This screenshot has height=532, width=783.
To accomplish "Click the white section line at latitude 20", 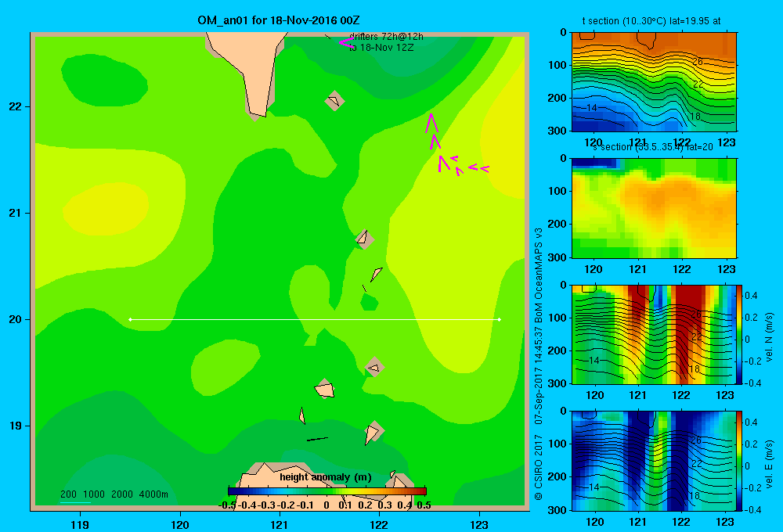I will (315, 319).
